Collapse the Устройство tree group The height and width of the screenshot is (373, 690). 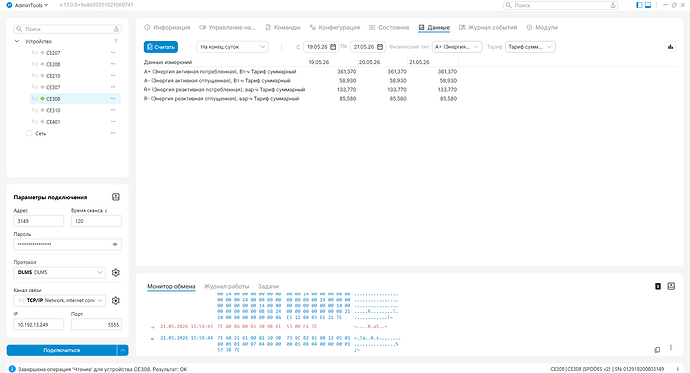17,41
